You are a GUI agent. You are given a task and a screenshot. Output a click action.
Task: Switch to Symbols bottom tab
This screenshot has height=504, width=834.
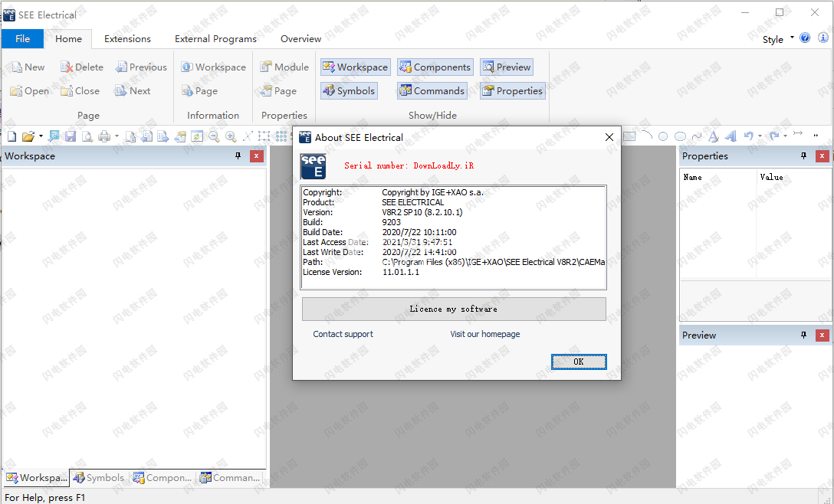coord(98,477)
